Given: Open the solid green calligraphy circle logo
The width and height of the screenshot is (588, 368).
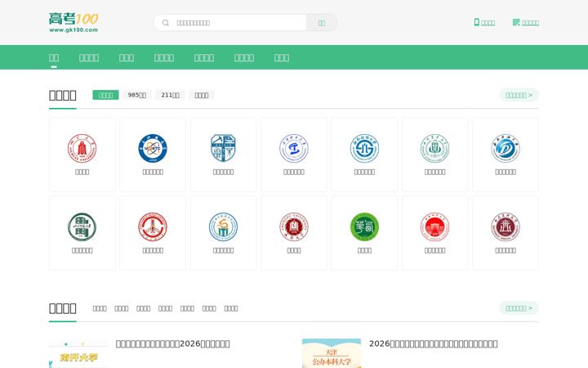Looking at the screenshot, I should (364, 227).
